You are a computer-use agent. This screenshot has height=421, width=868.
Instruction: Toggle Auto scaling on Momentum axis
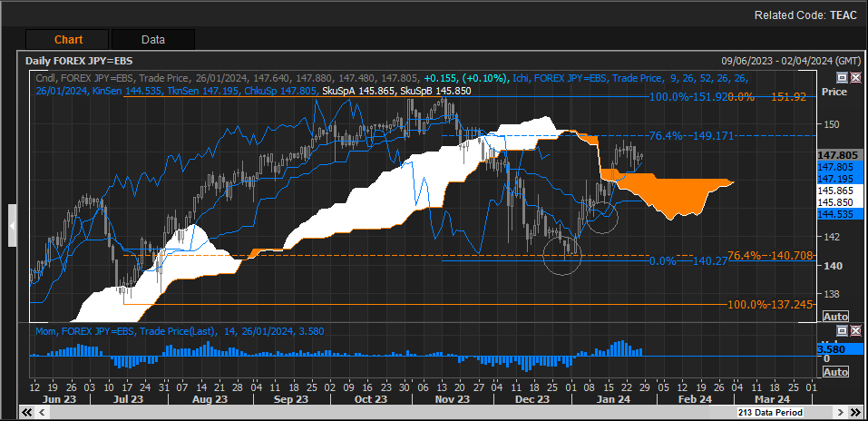(x=834, y=372)
